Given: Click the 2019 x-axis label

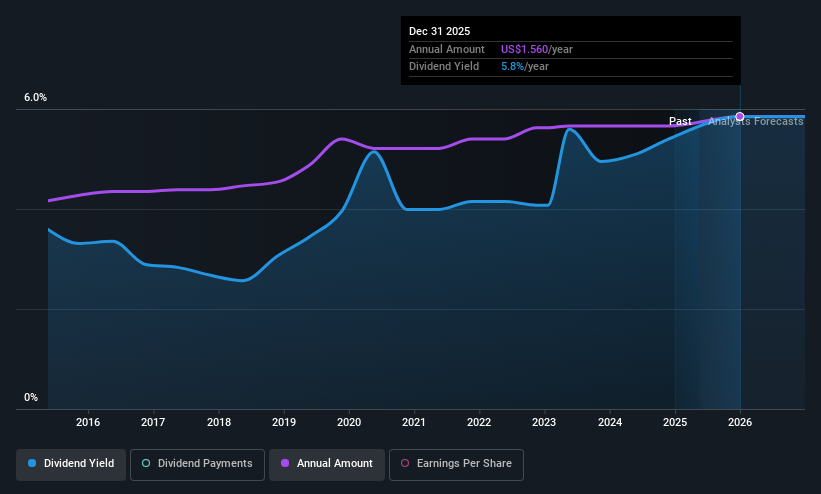Looking at the screenshot, I should (284, 422).
